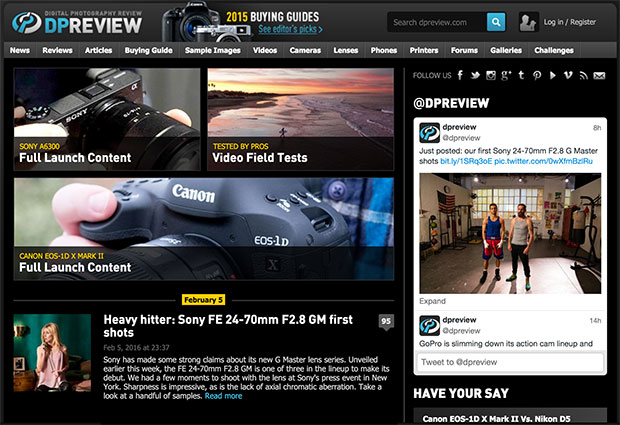The width and height of the screenshot is (620, 425).
Task: Open the Cameras menu item
Action: pyautogui.click(x=305, y=50)
